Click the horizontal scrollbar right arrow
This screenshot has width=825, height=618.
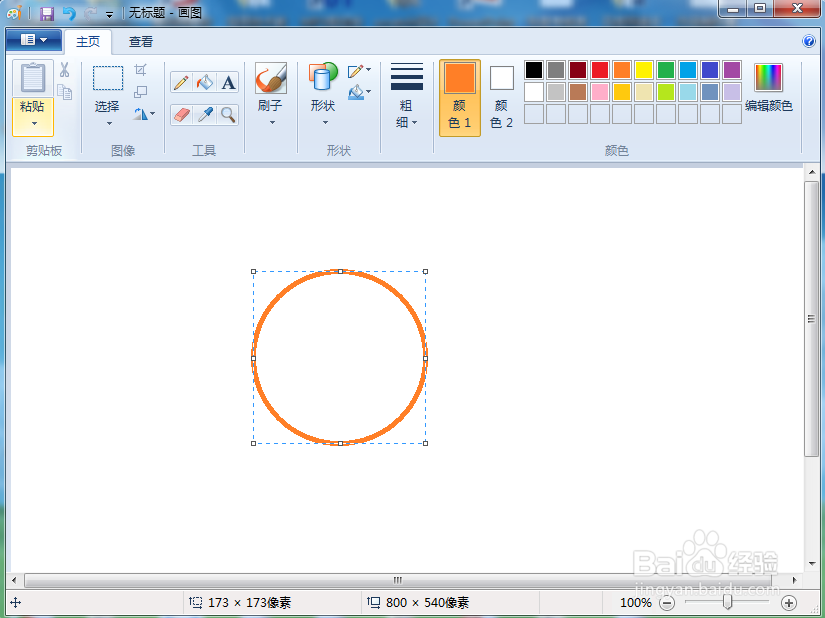(x=794, y=580)
